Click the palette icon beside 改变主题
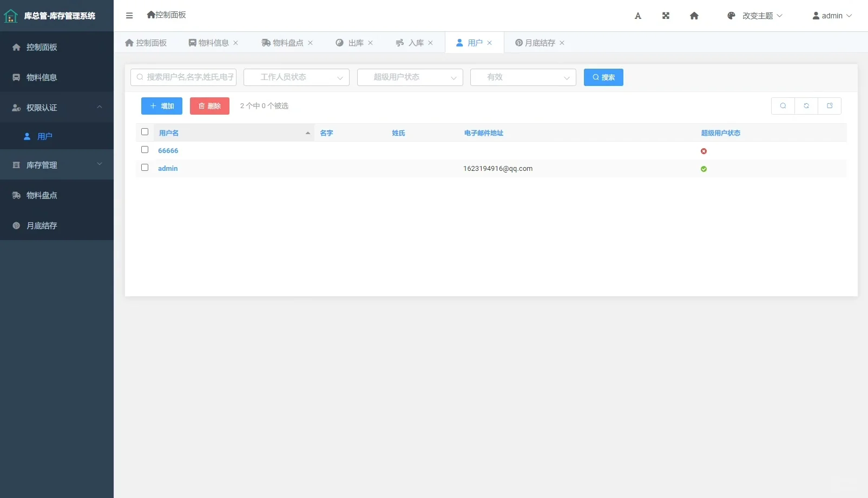 click(x=731, y=16)
